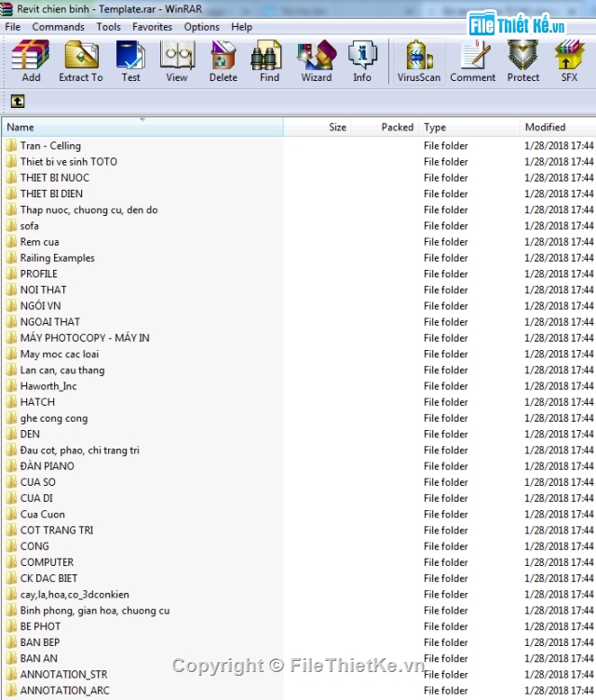The image size is (596, 700).
Task: Open the Tools menu
Action: tap(109, 27)
